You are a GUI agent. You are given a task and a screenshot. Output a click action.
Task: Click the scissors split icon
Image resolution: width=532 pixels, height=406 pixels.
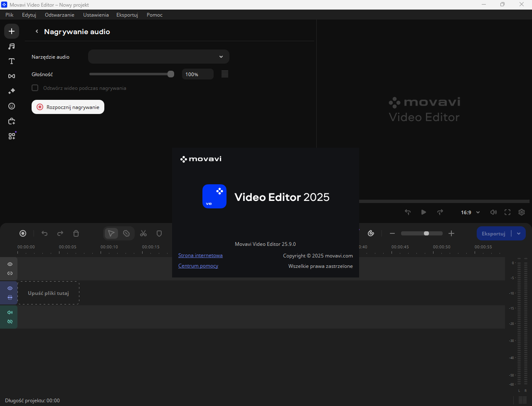[x=143, y=233]
